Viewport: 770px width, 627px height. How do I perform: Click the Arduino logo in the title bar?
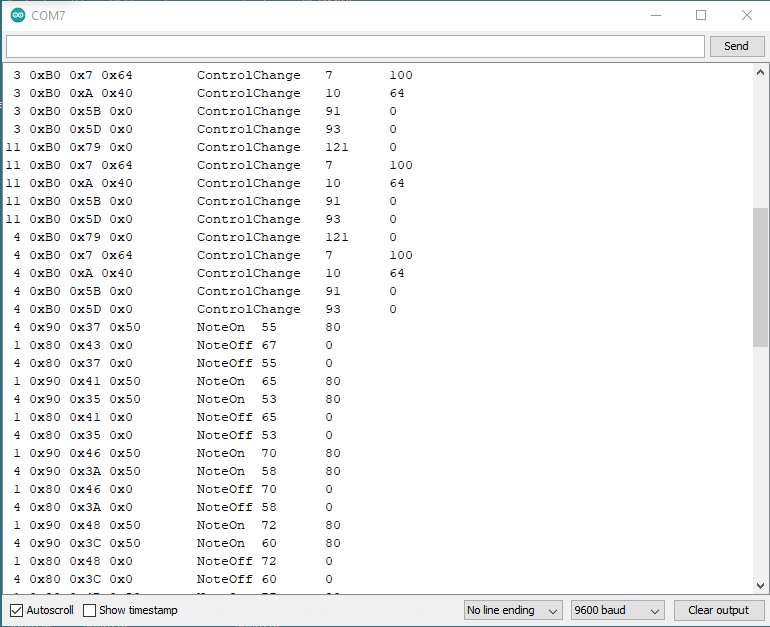tap(17, 16)
